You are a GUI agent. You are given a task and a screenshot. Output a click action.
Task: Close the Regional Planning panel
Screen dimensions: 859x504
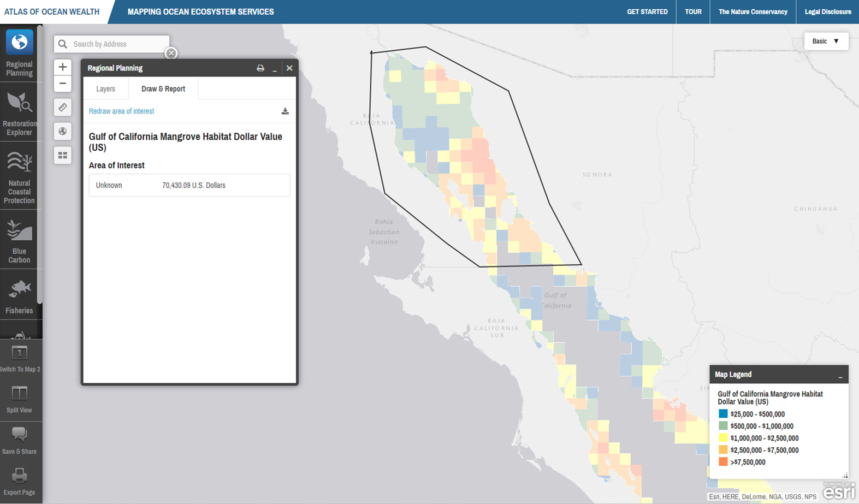pos(289,68)
